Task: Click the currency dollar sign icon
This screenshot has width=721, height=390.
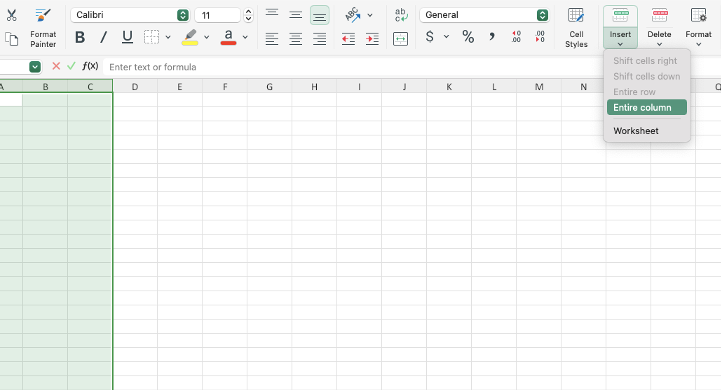Action: coord(429,36)
